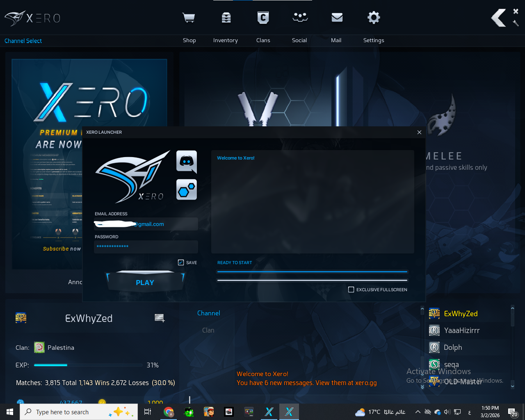Click the add card icon beside ExWhyZed

point(160,318)
